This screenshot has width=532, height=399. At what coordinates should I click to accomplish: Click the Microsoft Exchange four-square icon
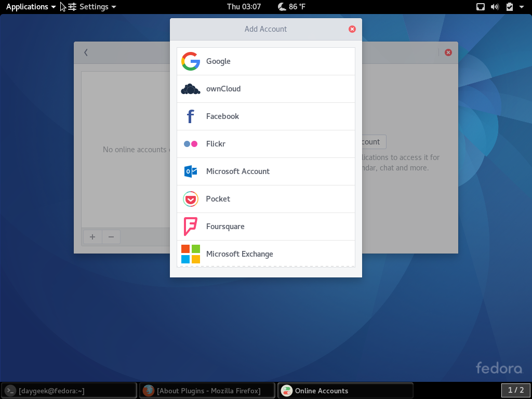(190, 254)
